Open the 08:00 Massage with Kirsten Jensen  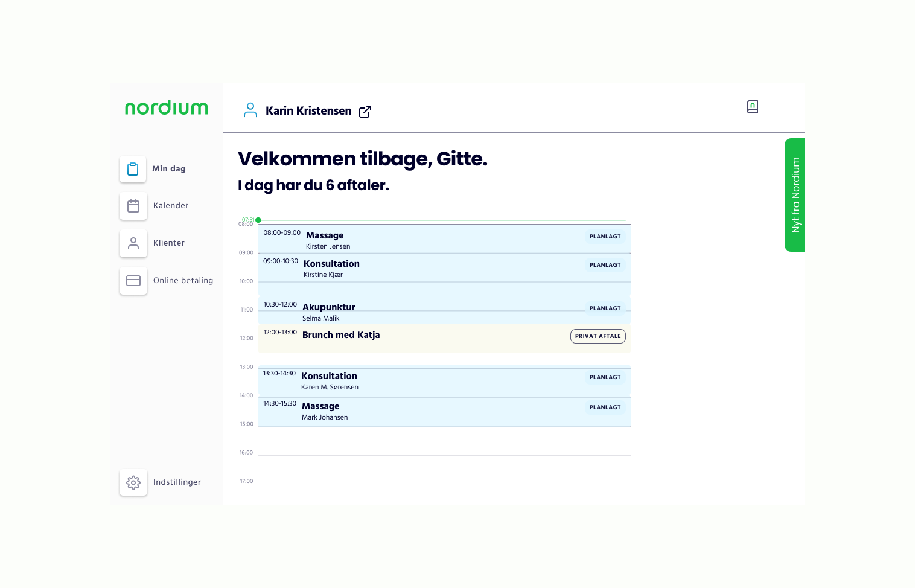point(422,239)
